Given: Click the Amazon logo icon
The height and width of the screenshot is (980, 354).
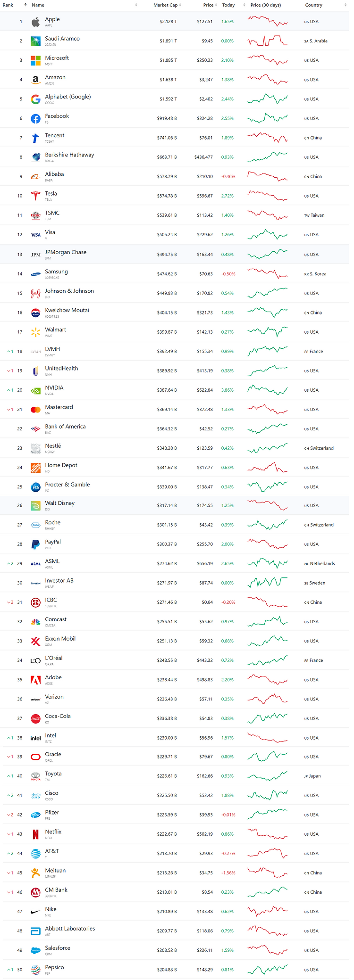Looking at the screenshot, I should 35,80.
